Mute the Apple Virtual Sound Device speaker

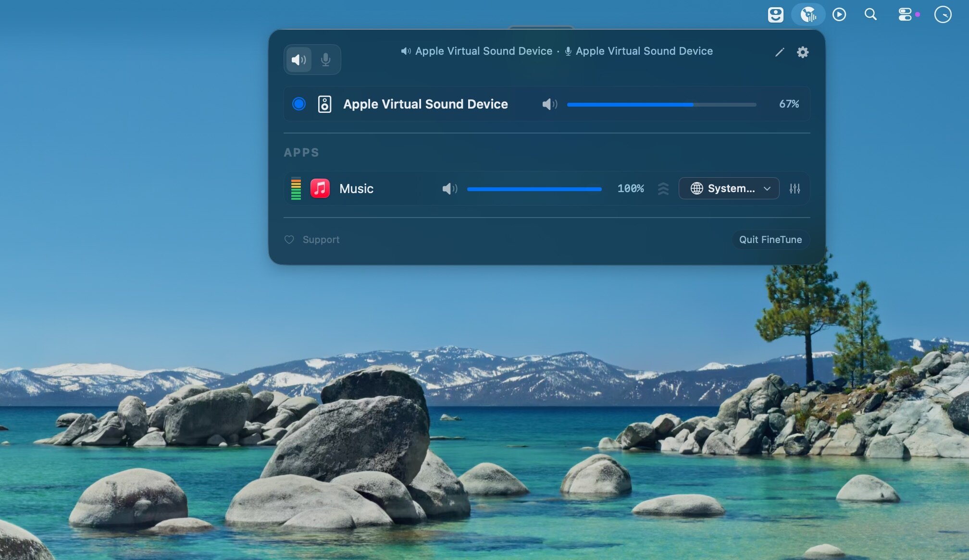pos(549,104)
